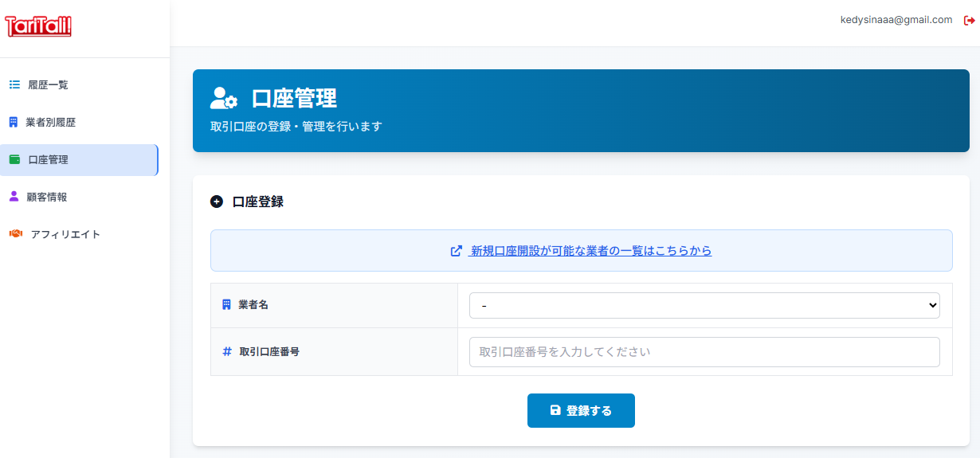
Task: Click the TariTali logo
Action: tap(38, 26)
